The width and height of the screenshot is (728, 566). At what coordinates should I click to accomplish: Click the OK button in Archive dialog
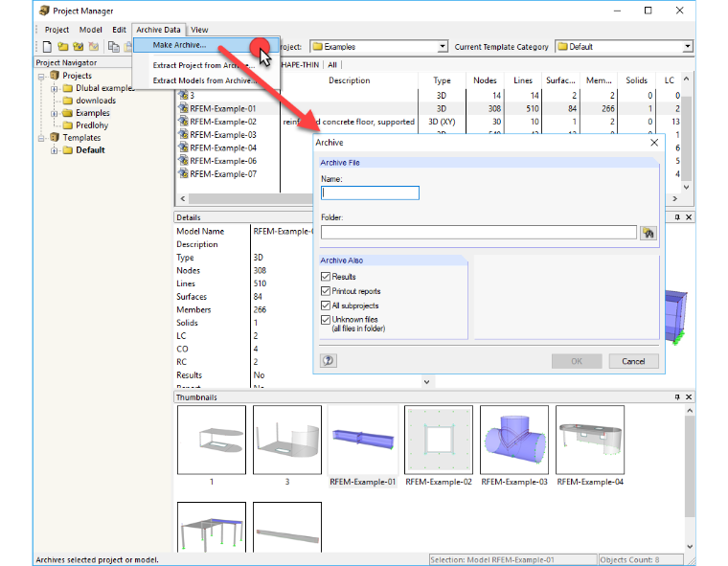coord(577,361)
